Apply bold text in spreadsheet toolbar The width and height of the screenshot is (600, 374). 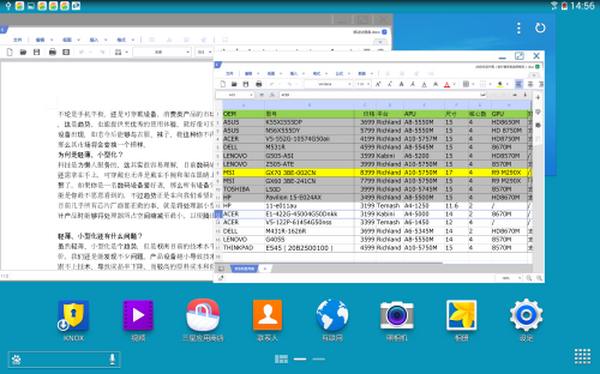pyautogui.click(x=401, y=84)
